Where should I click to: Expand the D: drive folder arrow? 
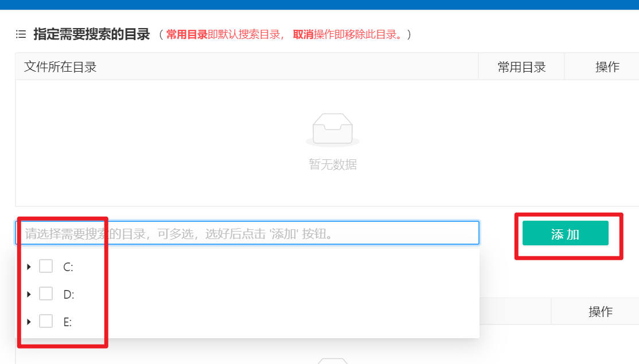29,294
